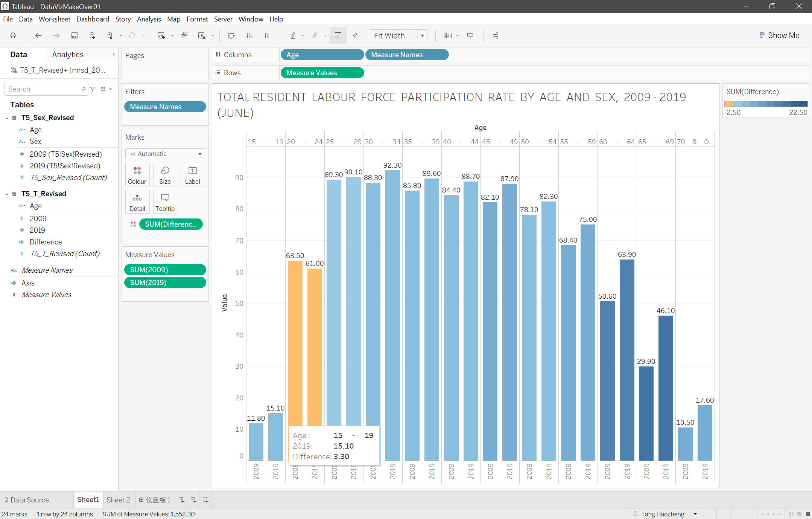Screen dimensions: 812x519
Task: Toggle filter icon beside Search field
Action: tap(93, 89)
